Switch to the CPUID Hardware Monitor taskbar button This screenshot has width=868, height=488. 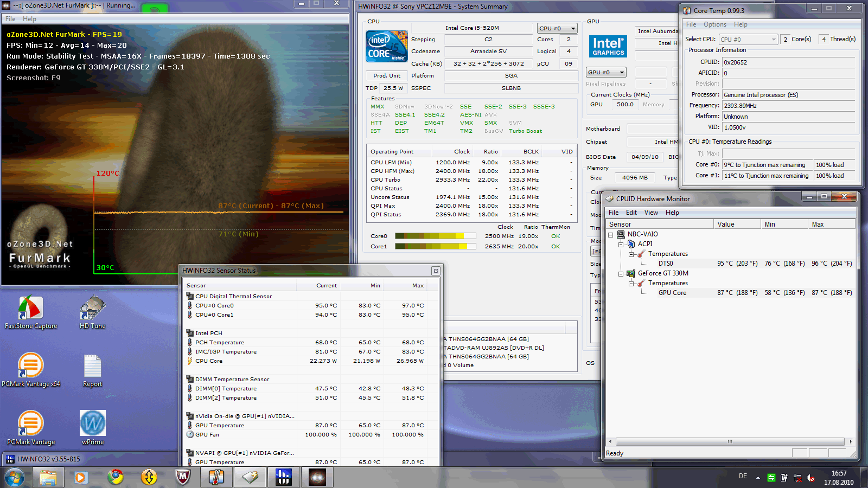pos(250,478)
